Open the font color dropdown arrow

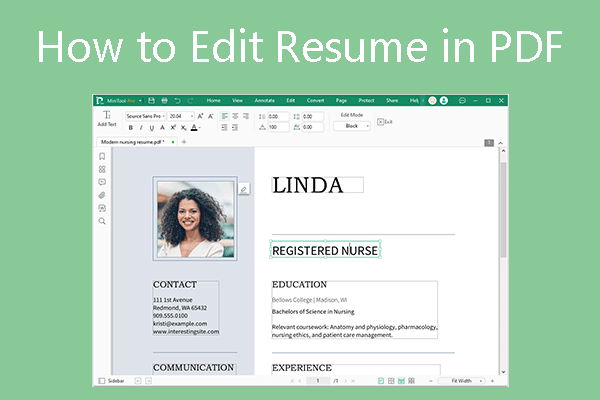pos(200,127)
